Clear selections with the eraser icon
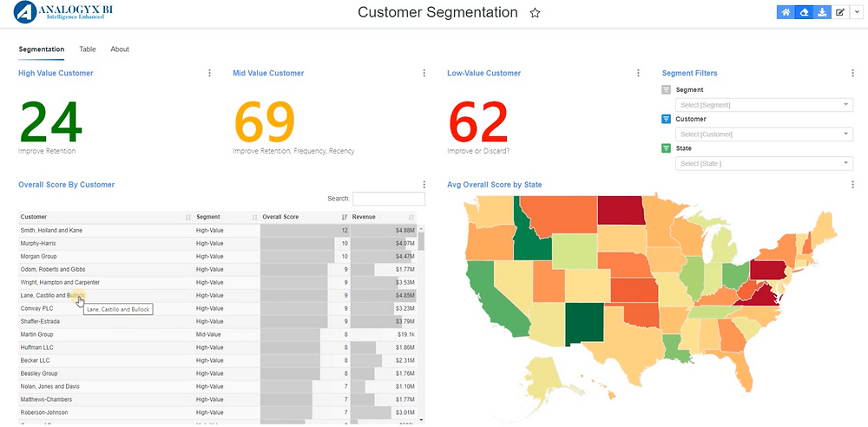 [805, 12]
